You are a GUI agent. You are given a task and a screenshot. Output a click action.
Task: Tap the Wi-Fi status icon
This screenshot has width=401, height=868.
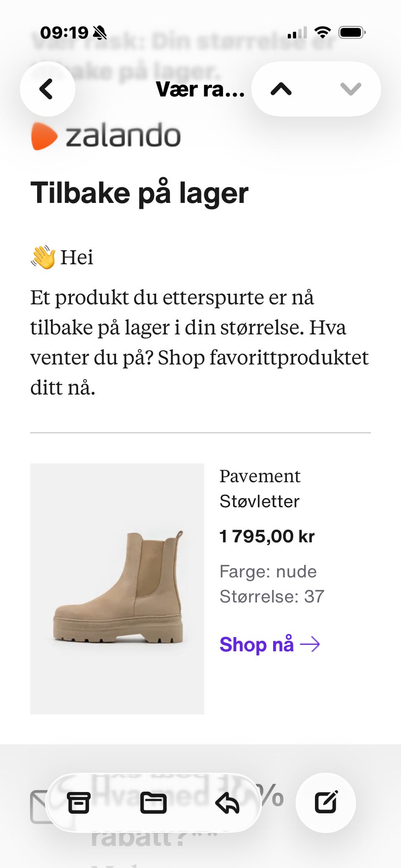point(322,32)
